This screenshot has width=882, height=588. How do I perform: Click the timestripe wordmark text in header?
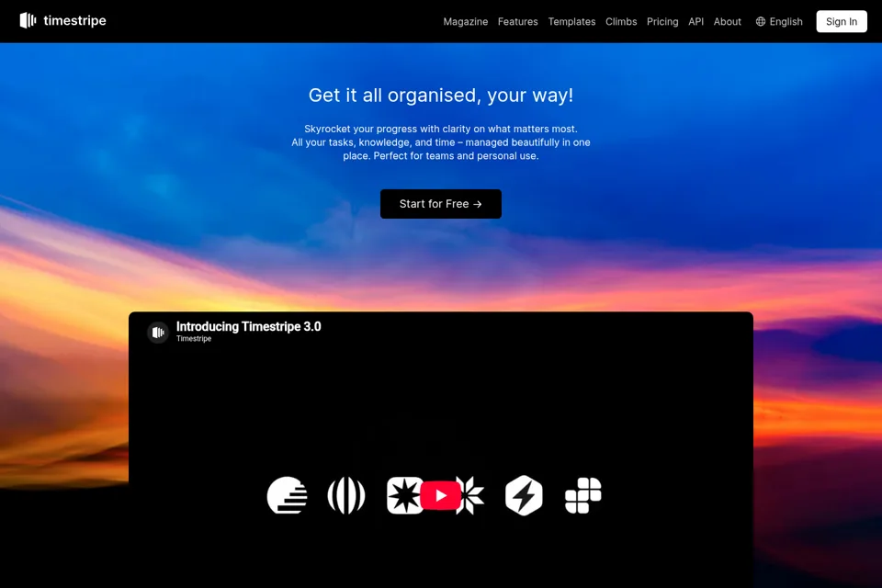[x=74, y=21]
